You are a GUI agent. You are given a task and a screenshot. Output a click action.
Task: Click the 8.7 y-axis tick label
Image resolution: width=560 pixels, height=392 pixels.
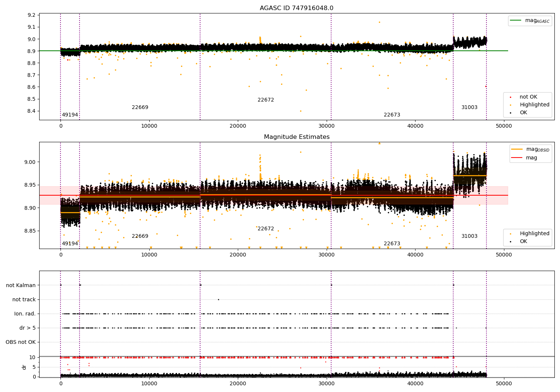click(32, 75)
